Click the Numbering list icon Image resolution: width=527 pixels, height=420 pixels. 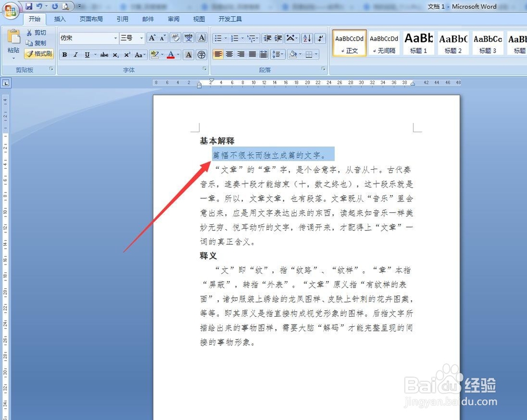(235, 38)
